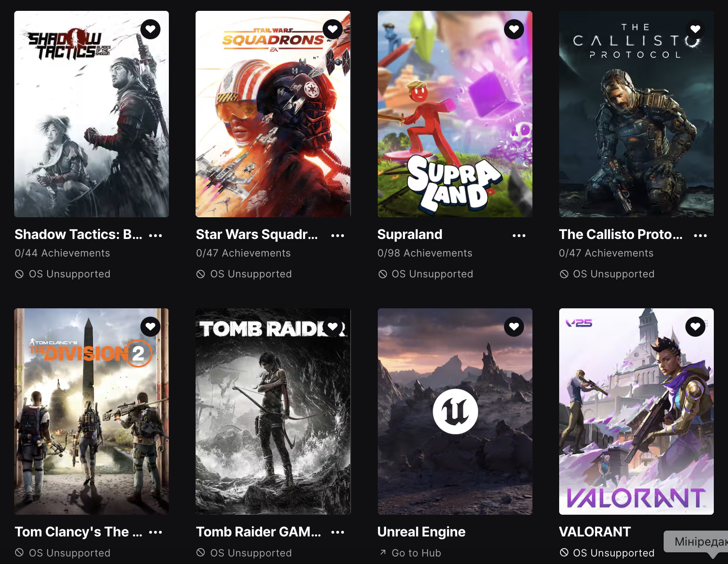Click the Unreal Engine logo circle
The image size is (728, 564).
455,412
